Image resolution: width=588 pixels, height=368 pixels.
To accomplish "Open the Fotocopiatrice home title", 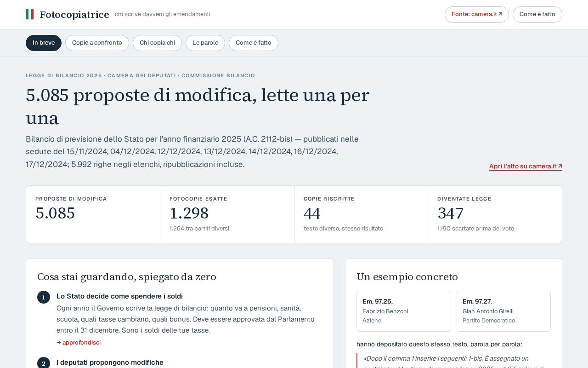I will pyautogui.click(x=74, y=15).
